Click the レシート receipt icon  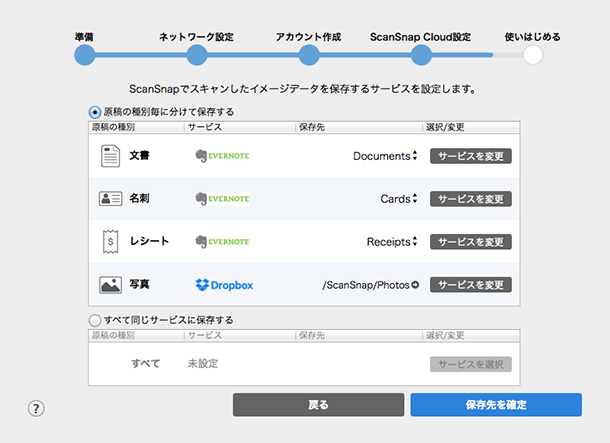(x=110, y=242)
